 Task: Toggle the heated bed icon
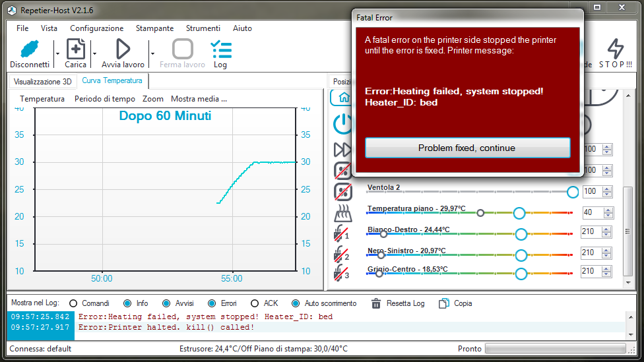click(343, 213)
